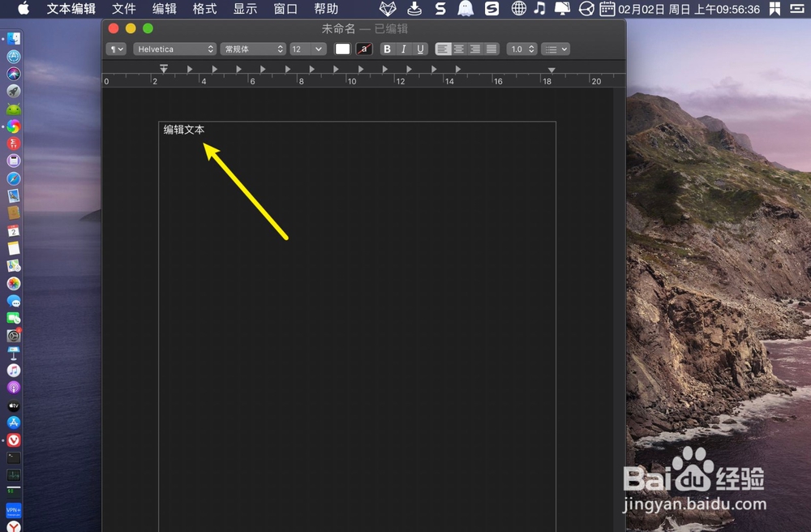Click the right margin marker on the ruler

point(551,69)
